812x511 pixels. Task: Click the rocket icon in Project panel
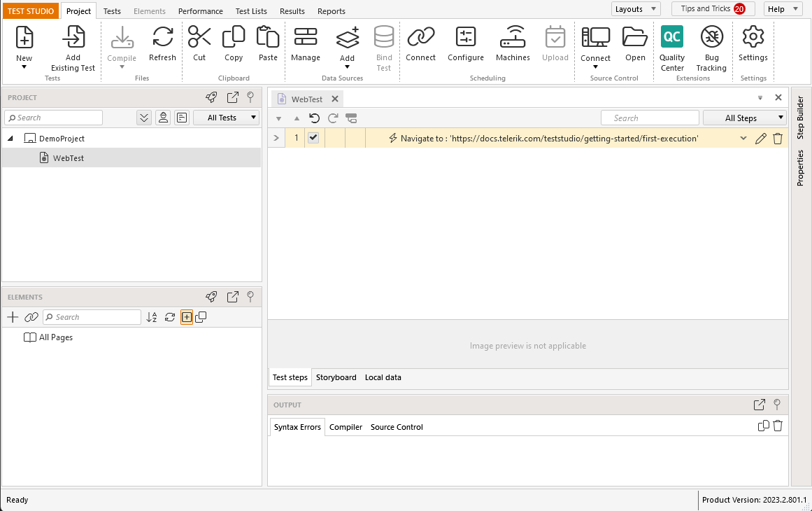pos(211,97)
